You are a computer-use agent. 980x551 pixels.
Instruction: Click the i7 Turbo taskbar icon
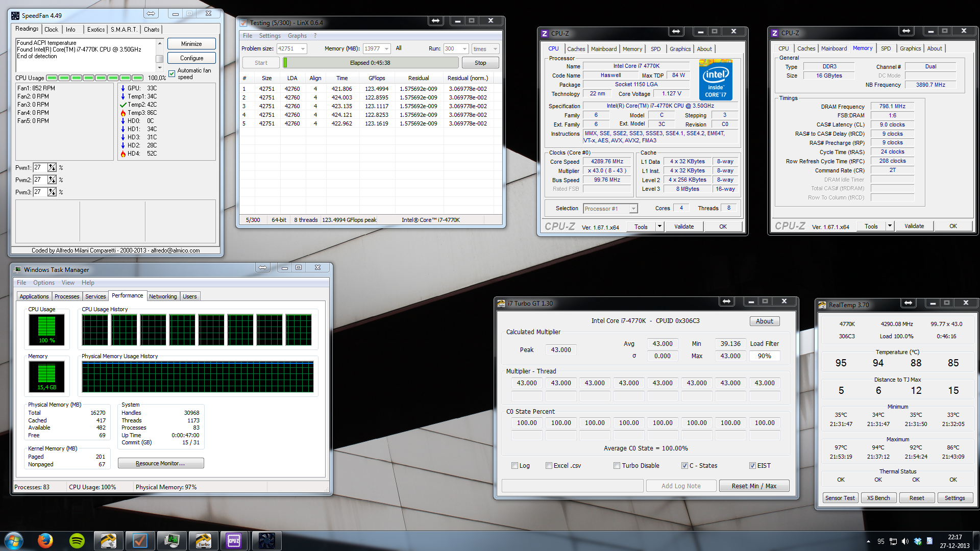203,540
